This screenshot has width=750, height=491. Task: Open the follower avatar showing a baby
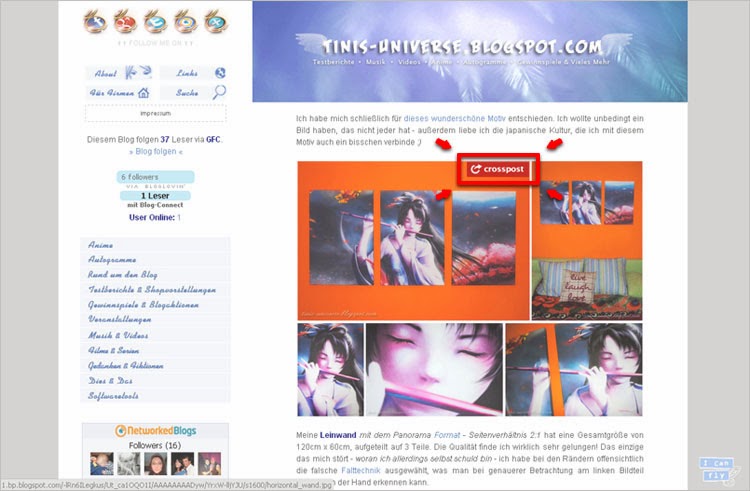102,464
